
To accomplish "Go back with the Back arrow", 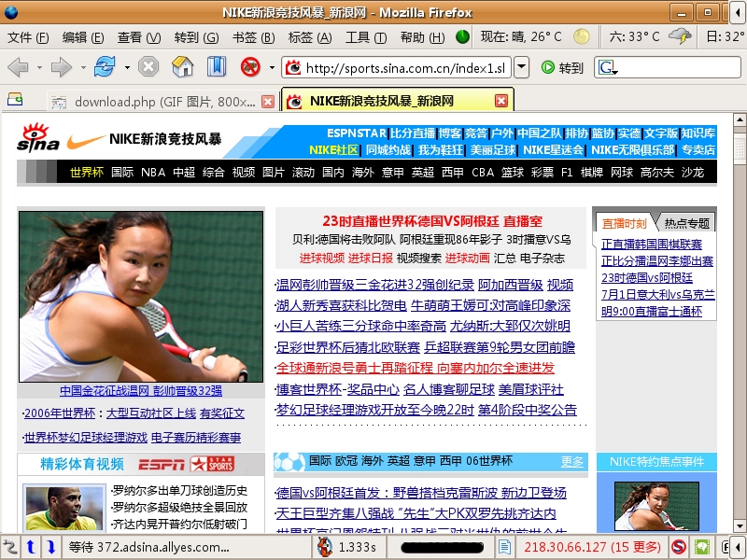I will click(x=18, y=67).
